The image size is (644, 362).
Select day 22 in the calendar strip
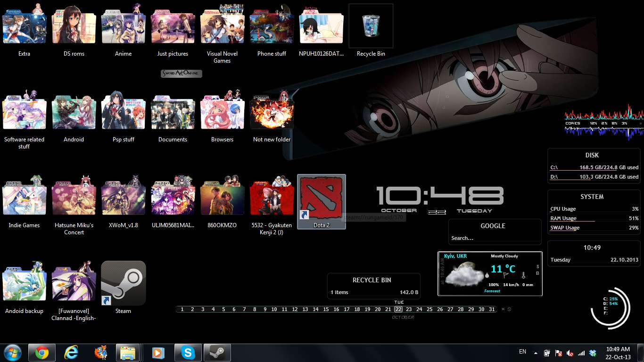coord(398,309)
